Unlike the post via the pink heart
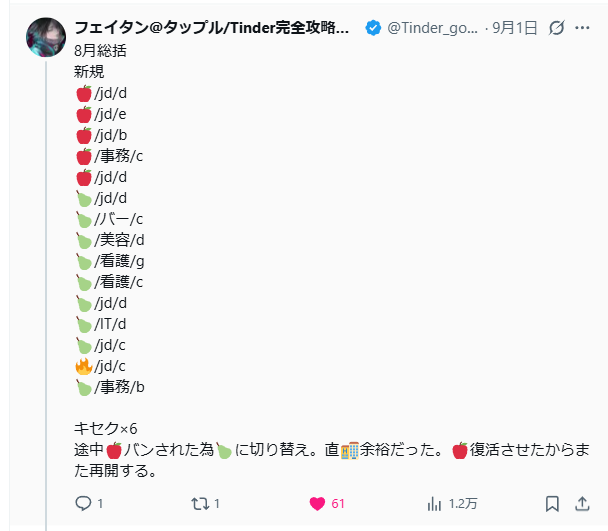 pyautogui.click(x=317, y=503)
